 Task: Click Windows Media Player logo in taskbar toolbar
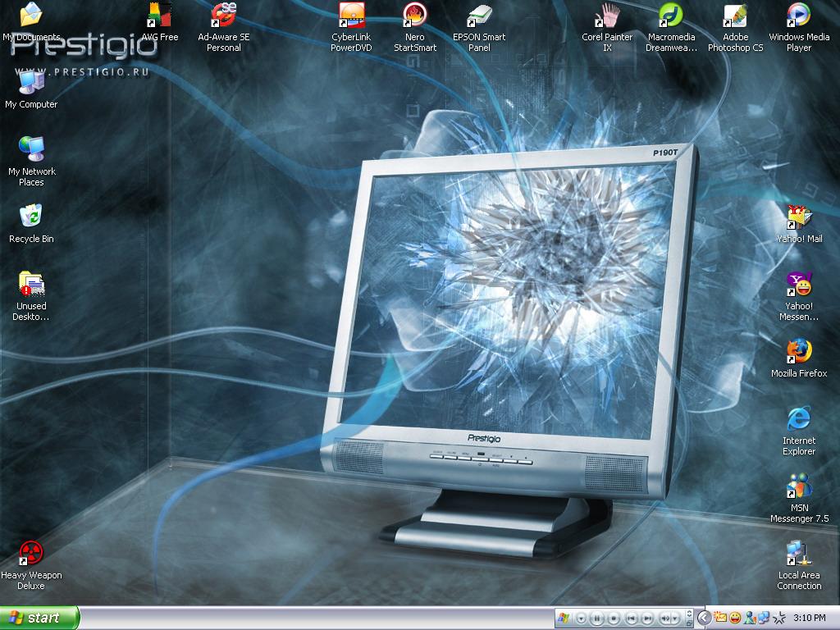pyautogui.click(x=563, y=619)
